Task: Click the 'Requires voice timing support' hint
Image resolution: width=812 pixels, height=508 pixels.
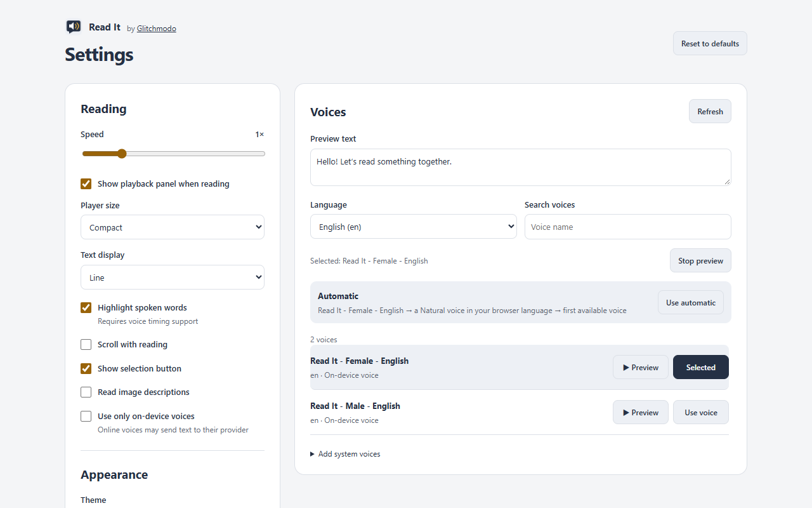Action: 148,321
